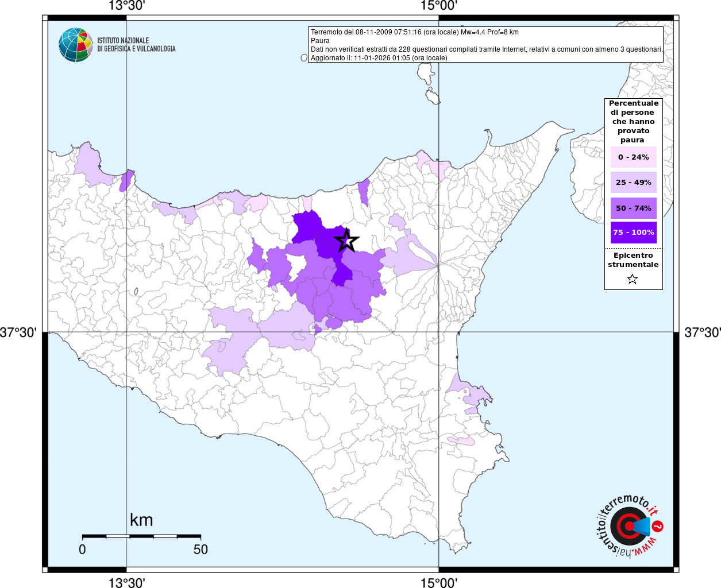Click the 'Paura' label in info box
This screenshot has width=721, height=588.
(x=320, y=41)
